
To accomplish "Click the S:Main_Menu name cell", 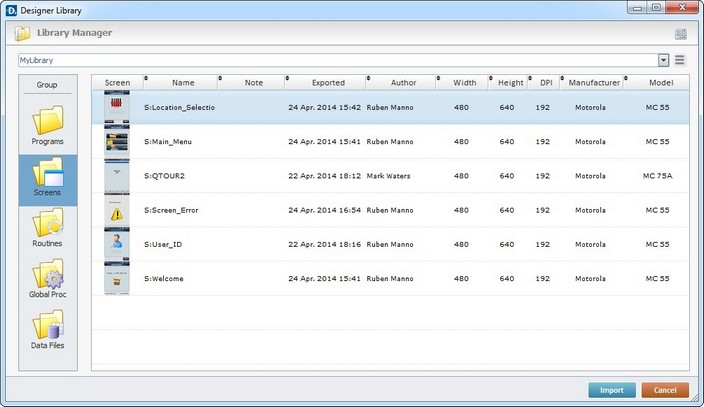I will pyautogui.click(x=168, y=142).
